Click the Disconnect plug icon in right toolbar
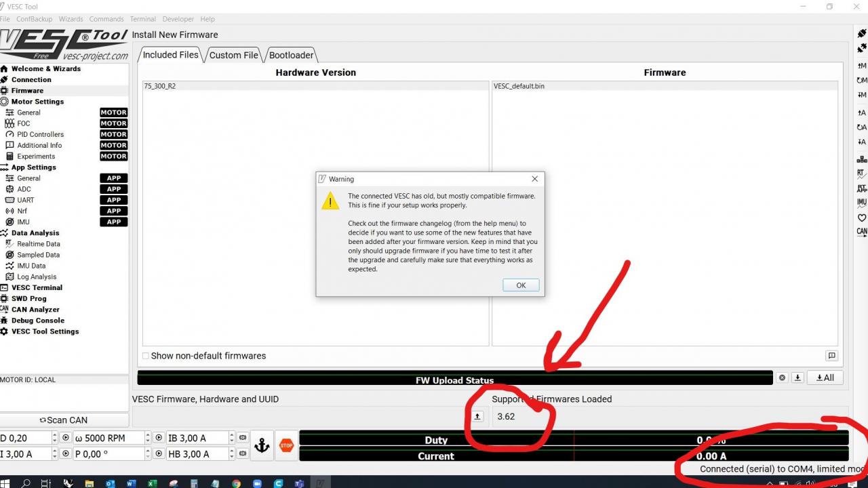The height and width of the screenshot is (488, 868). [x=862, y=47]
